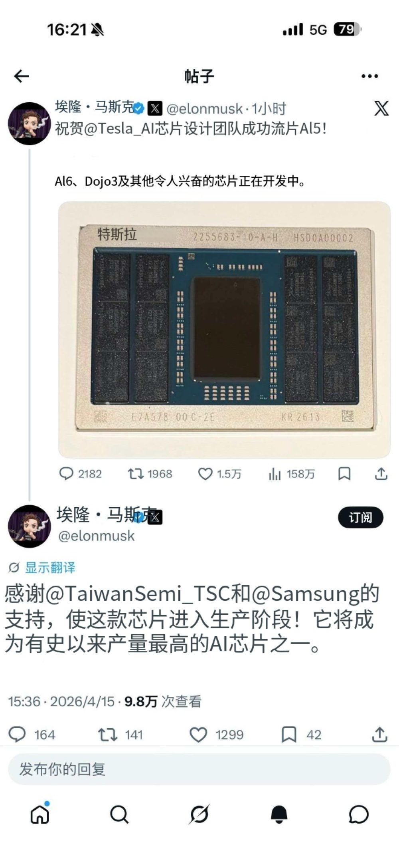Open the three-dot more options menu
This screenshot has height=868, width=399.
click(x=369, y=76)
